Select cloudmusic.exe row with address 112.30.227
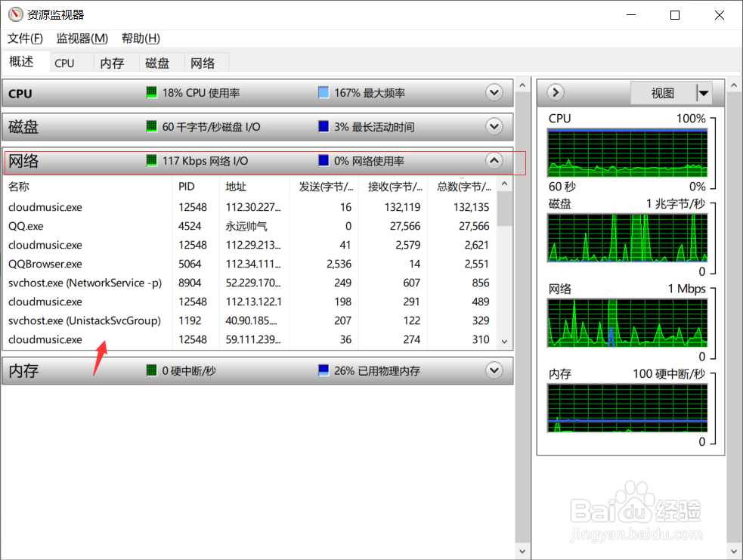Screen dimensions: 743x560 (250, 207)
